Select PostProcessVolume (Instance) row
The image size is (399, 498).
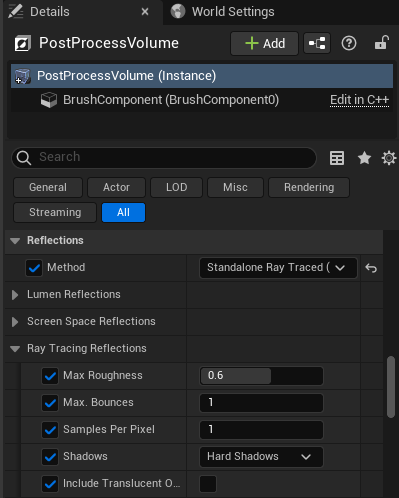pos(202,76)
